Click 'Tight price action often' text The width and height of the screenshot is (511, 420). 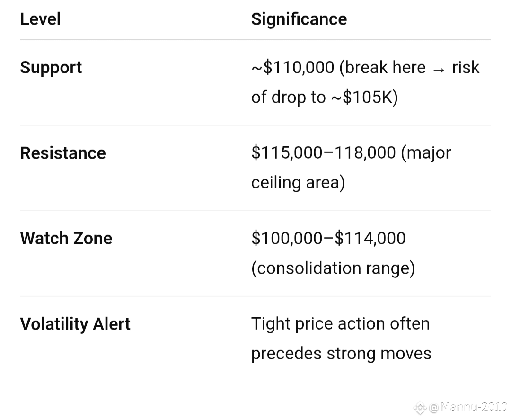point(341,324)
